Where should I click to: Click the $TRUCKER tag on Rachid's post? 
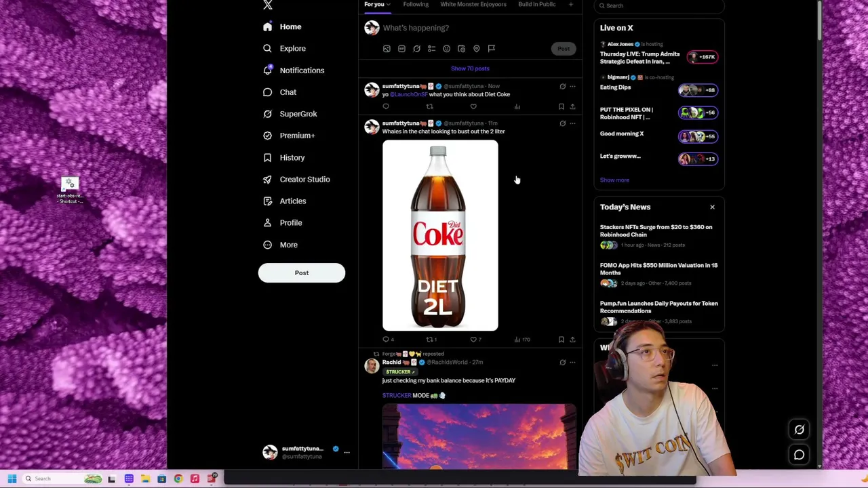pyautogui.click(x=399, y=371)
